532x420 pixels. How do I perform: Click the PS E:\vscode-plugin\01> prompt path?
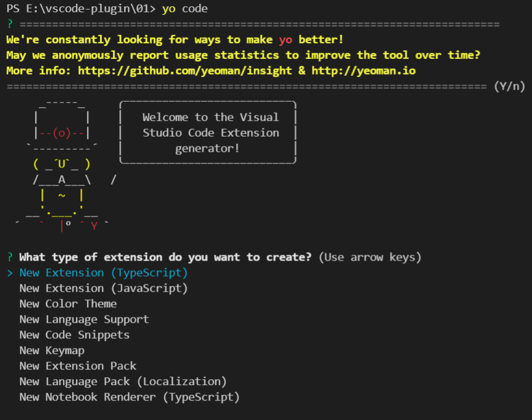pyautogui.click(x=81, y=8)
